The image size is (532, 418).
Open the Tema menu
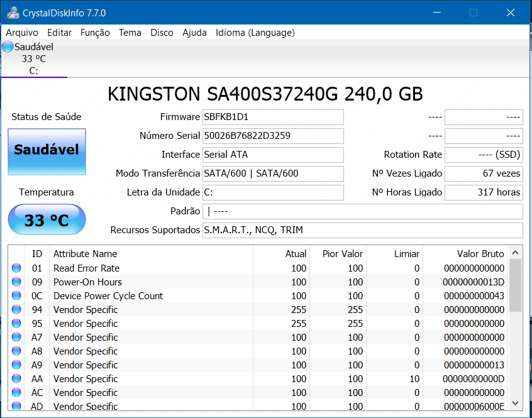(x=130, y=33)
